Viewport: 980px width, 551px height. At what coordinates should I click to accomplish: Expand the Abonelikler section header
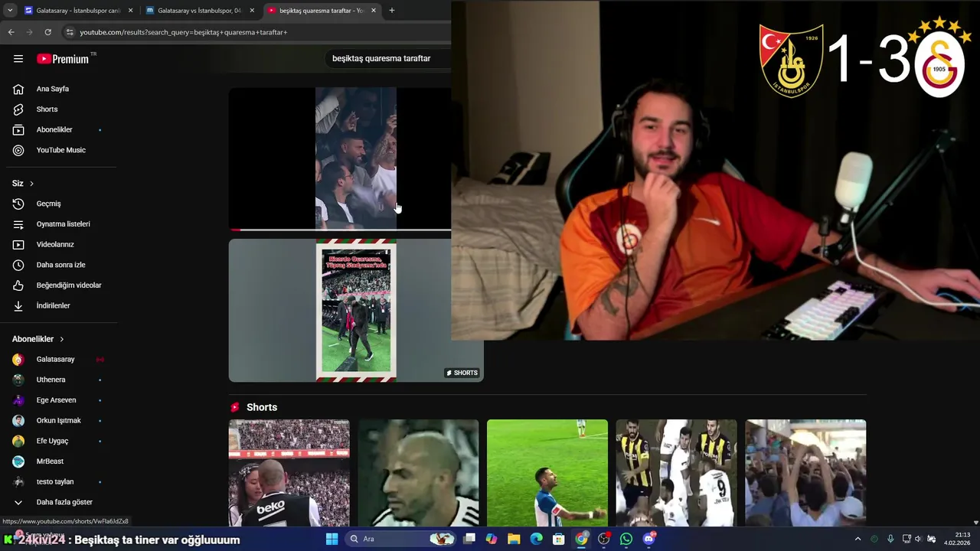[x=38, y=339]
